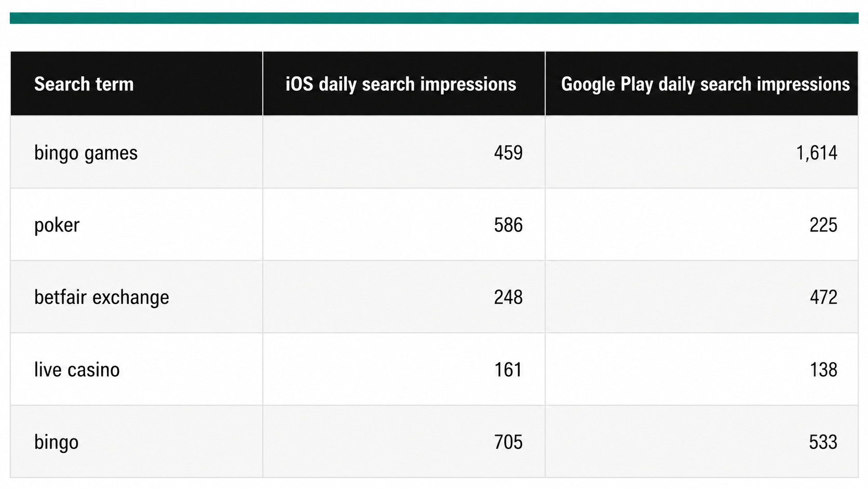This screenshot has height=489, width=868.
Task: Click Google Play value 472
Action: point(823,297)
